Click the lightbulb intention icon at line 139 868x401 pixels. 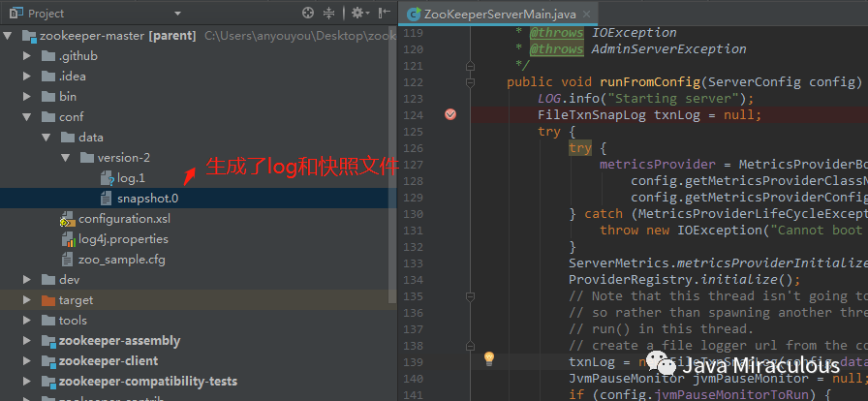pyautogui.click(x=488, y=357)
